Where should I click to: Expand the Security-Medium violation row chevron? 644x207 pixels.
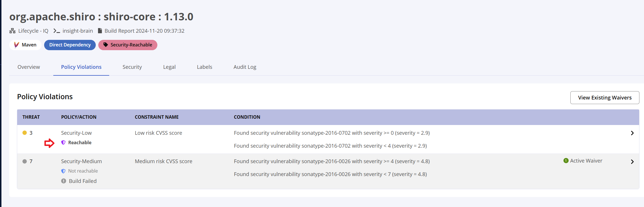pos(632,162)
